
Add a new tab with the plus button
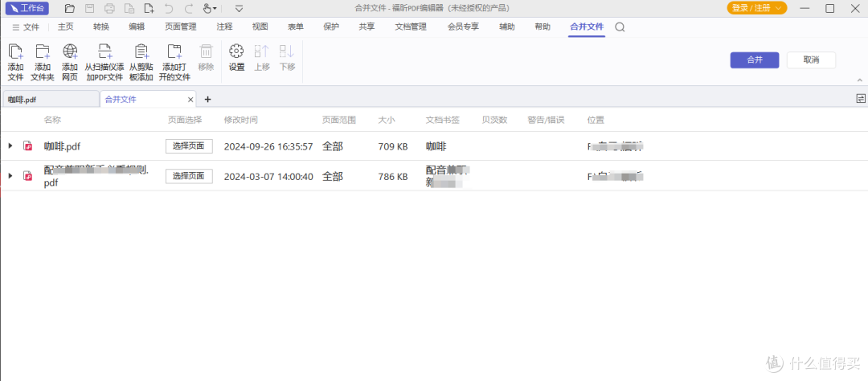tap(207, 100)
